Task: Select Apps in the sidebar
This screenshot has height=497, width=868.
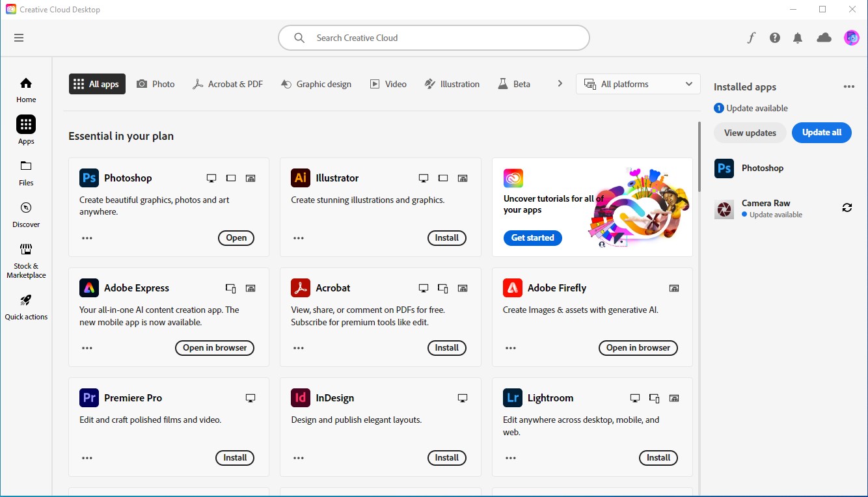Action: pos(26,130)
